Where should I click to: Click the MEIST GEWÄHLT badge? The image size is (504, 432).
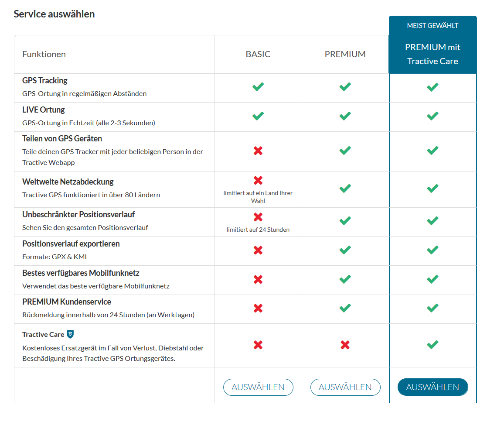tap(432, 25)
